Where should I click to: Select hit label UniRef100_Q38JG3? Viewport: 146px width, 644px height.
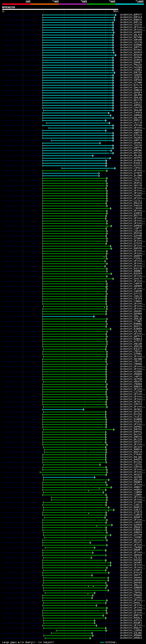(x=131, y=103)
